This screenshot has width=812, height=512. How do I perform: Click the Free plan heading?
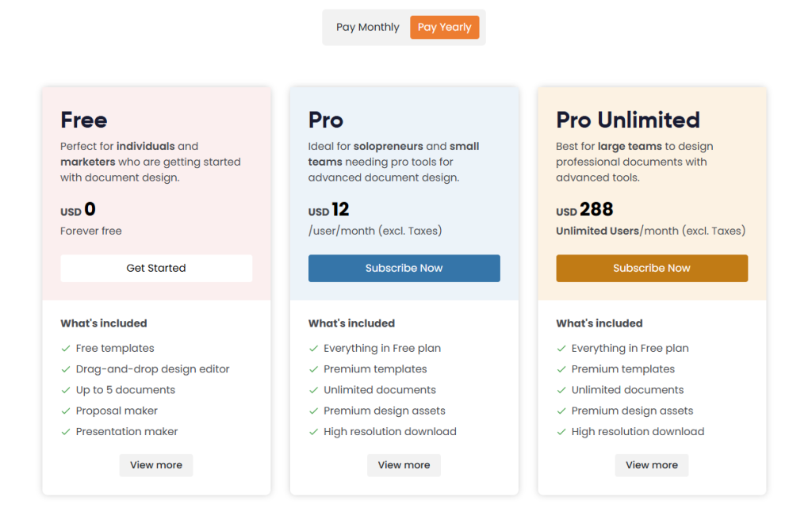83,120
